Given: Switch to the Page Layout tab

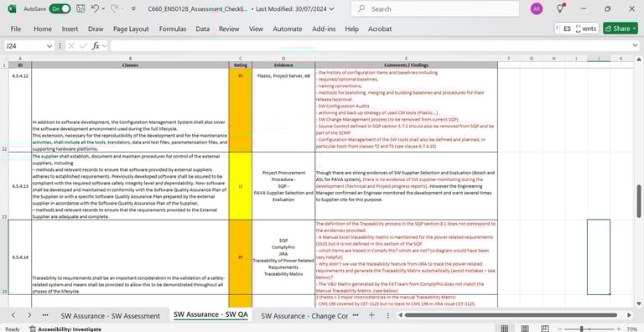Looking at the screenshot, I should click(x=131, y=29).
